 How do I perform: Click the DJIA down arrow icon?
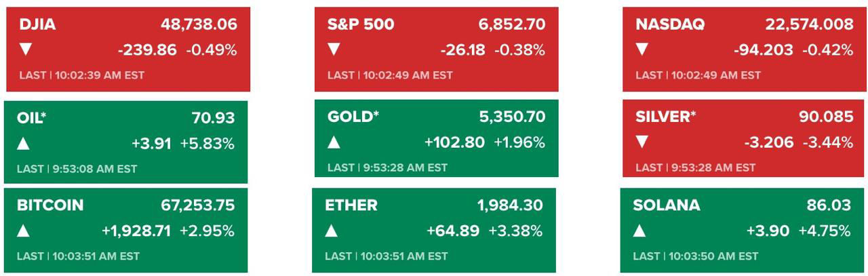[x=26, y=50]
